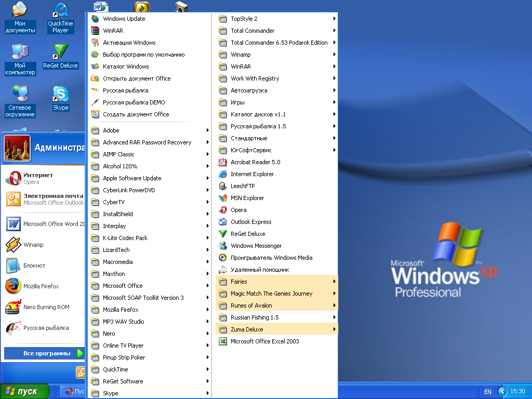Image resolution: width=532 pixels, height=399 pixels.
Task: Click the Удаленный помощник icon
Action: (222, 270)
